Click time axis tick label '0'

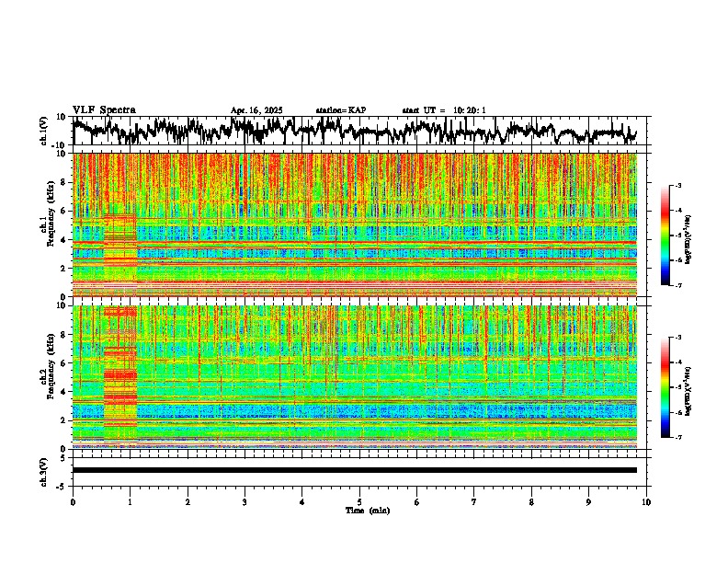tap(73, 502)
